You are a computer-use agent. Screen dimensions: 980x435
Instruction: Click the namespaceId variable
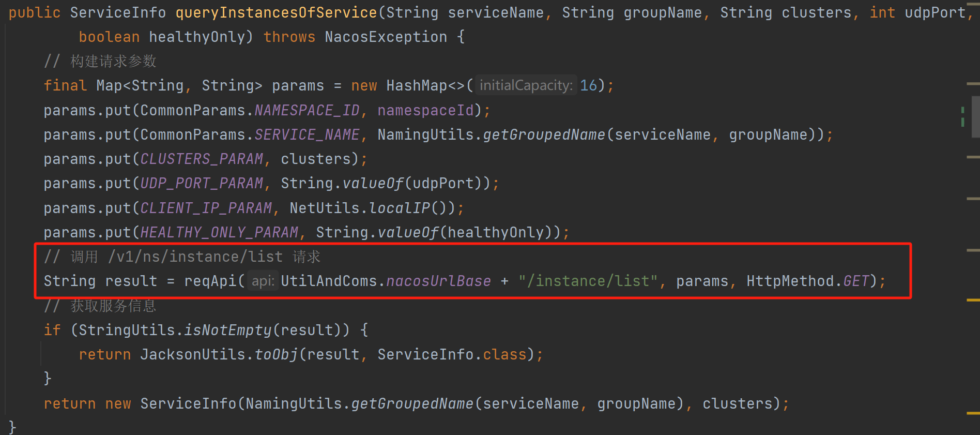pos(425,110)
